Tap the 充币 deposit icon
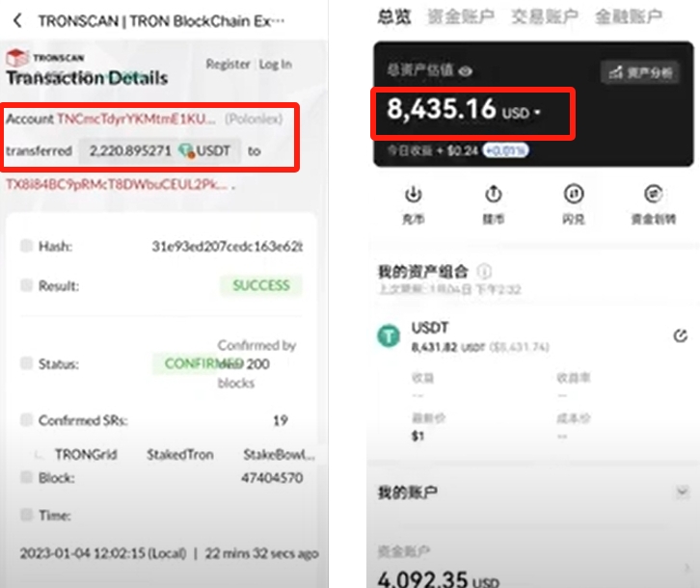 (414, 194)
